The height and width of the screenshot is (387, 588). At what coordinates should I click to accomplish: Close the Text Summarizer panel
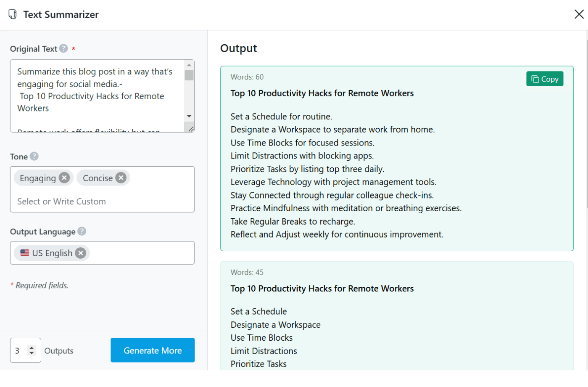coord(579,14)
